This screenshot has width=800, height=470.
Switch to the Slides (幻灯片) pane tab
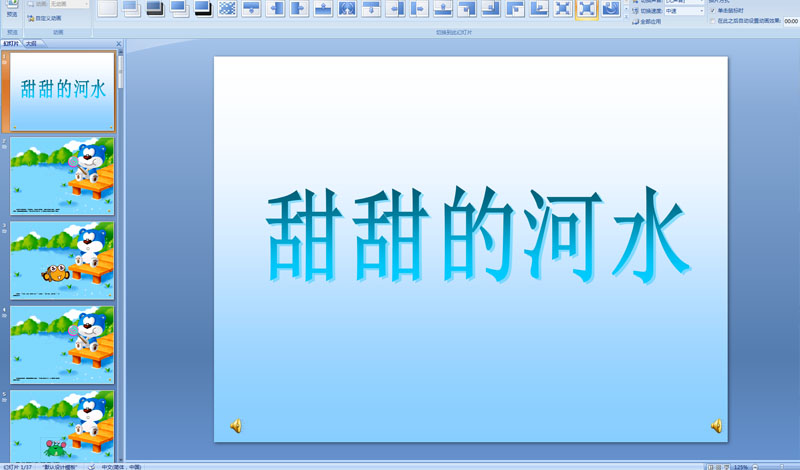click(x=11, y=44)
